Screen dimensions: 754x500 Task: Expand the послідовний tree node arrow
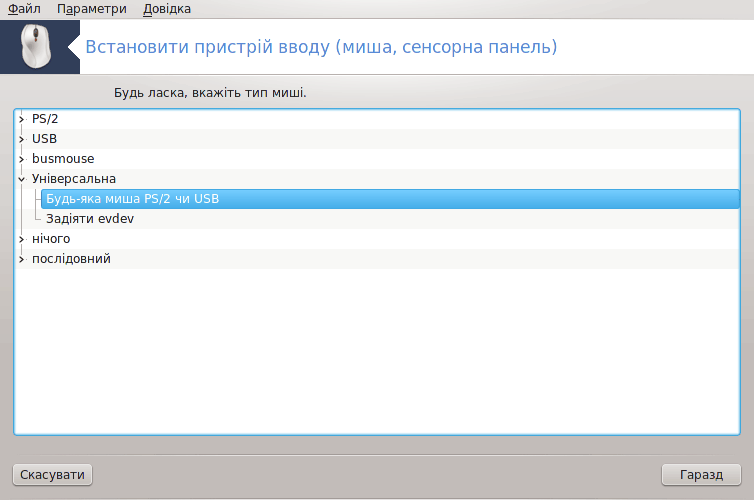pos(21,259)
